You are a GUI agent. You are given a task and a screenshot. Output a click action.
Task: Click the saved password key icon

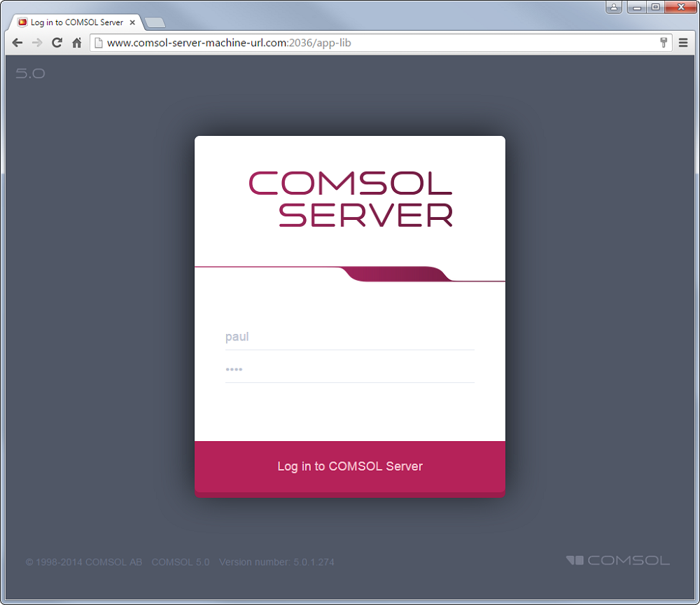click(664, 43)
